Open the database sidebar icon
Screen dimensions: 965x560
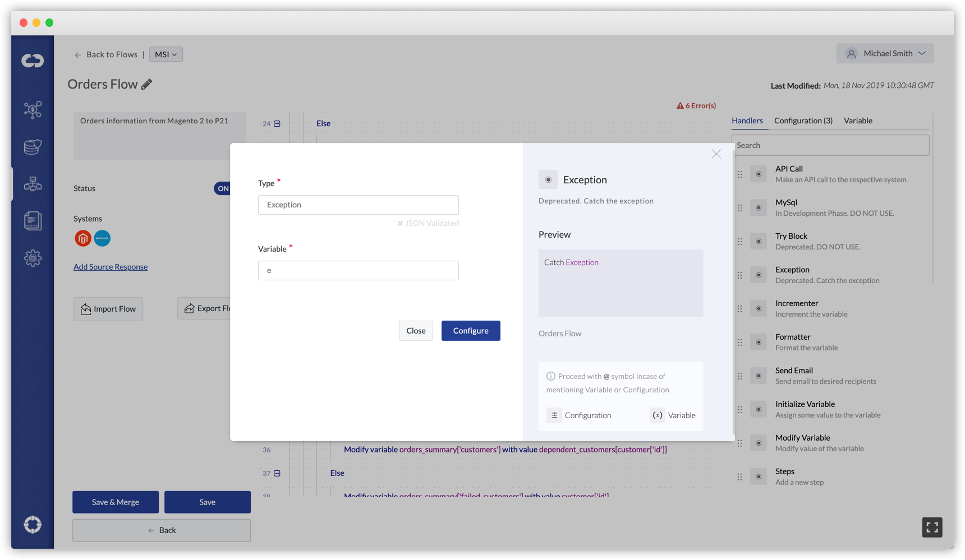(x=33, y=147)
